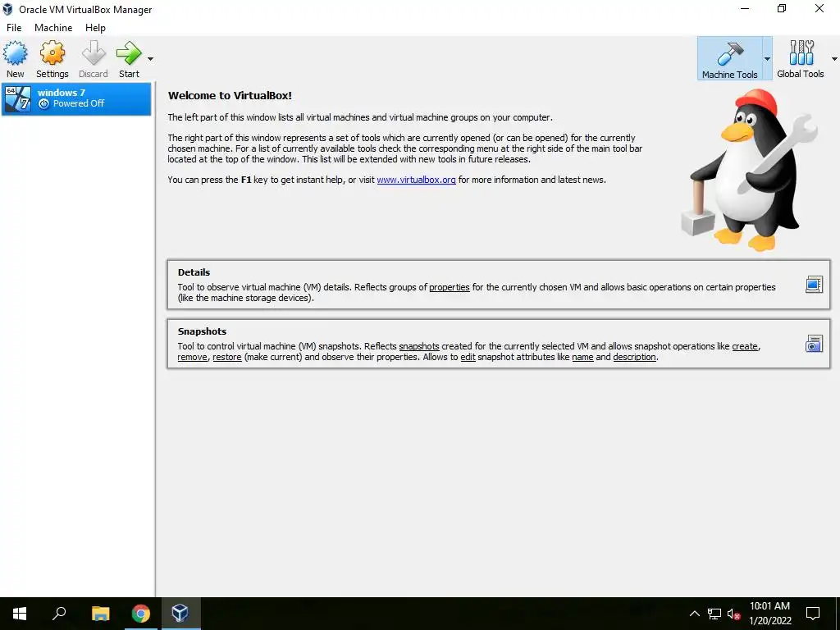Click the Discard toolbar arrow icon

[x=94, y=53]
